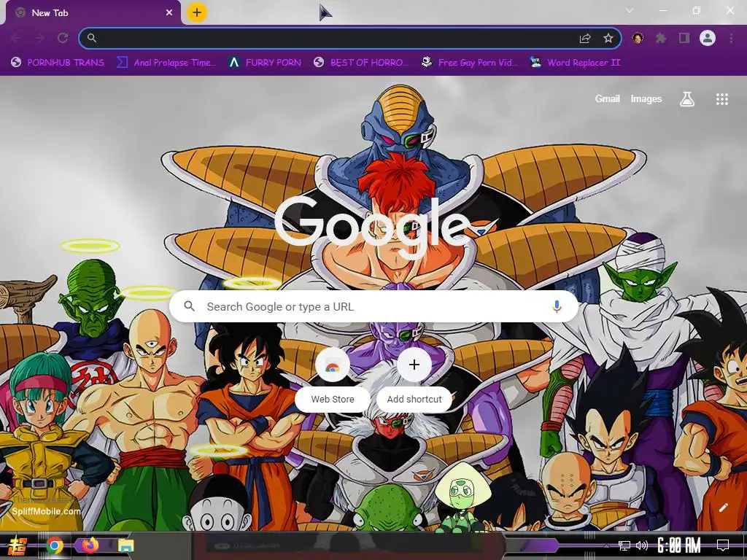Click the Search Google or type a URL box
747x560 pixels.
point(374,307)
